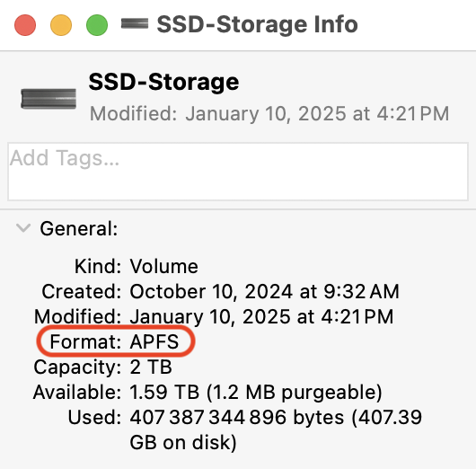This screenshot has height=469, width=476.
Task: Click the SSD-Storage volume name heading
Action: pos(163,82)
